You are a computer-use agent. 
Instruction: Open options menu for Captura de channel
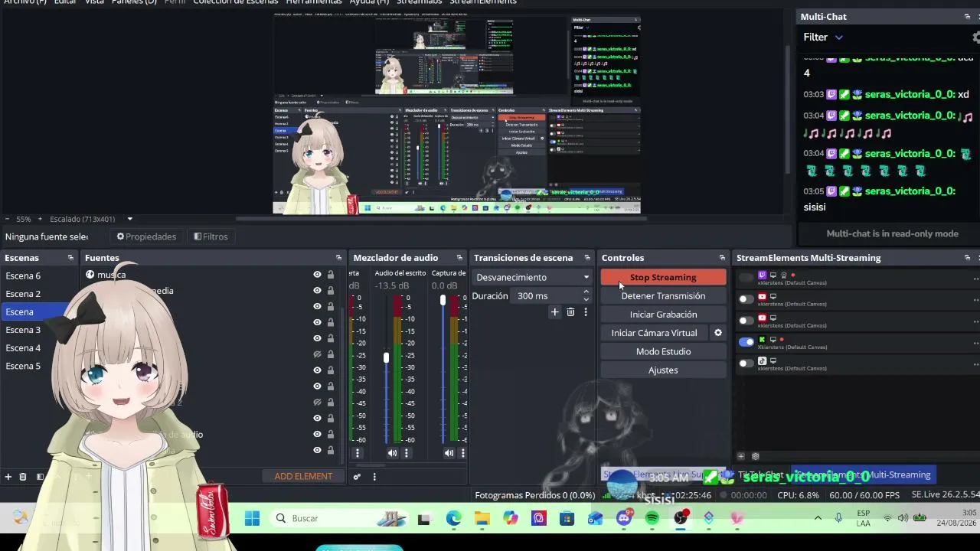click(462, 453)
